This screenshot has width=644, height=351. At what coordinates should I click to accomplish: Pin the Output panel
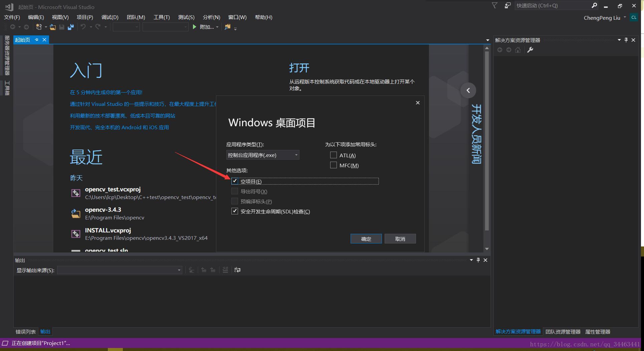(x=478, y=260)
